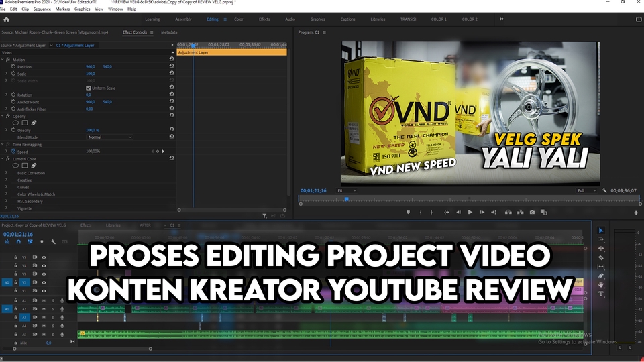The width and height of the screenshot is (644, 362).
Task: Expand Basic Correction section
Action: point(6,173)
